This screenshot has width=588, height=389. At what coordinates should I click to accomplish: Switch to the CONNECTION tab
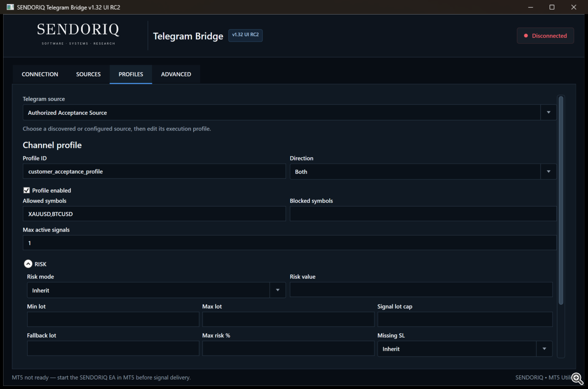pos(40,74)
